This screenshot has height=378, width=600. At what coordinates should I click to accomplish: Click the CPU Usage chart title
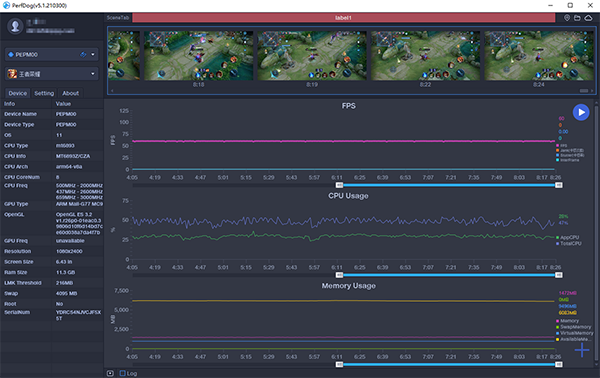click(x=348, y=196)
